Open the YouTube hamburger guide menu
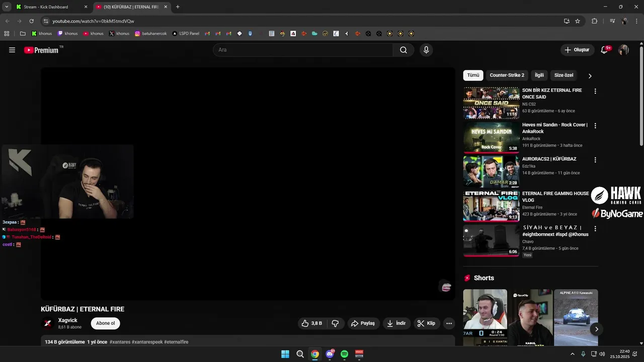Screen dimensions: 644x362 tap(12, 50)
